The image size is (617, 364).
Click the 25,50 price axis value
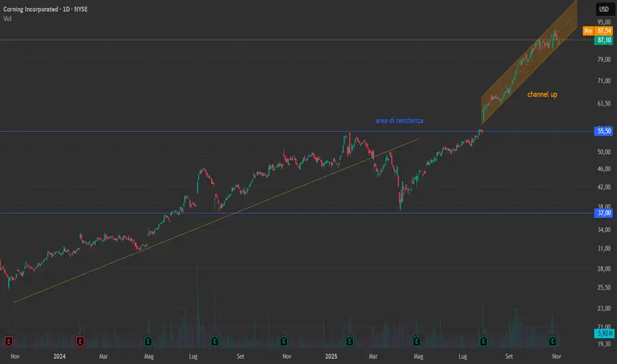[x=604, y=288]
